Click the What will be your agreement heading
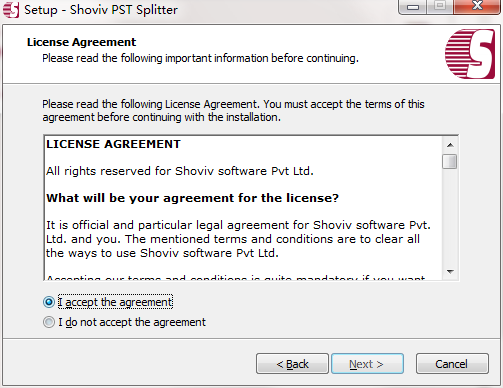Screen dimensions: 503x388 tap(192, 198)
